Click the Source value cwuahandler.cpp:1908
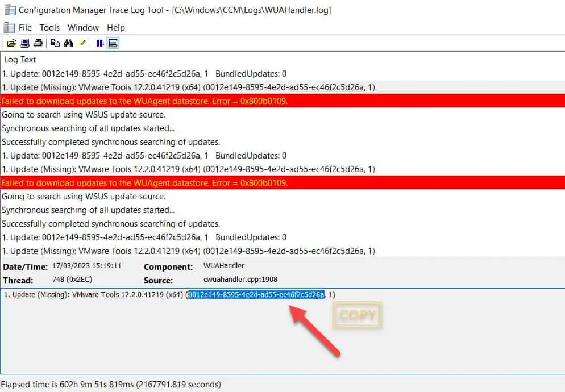This screenshot has height=392, width=565. click(x=240, y=280)
